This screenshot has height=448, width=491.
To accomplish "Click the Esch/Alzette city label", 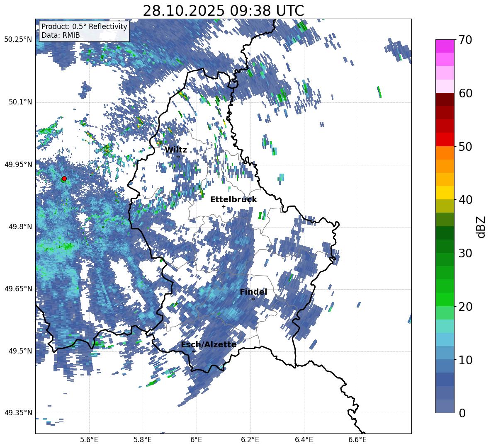I will tap(209, 345).
